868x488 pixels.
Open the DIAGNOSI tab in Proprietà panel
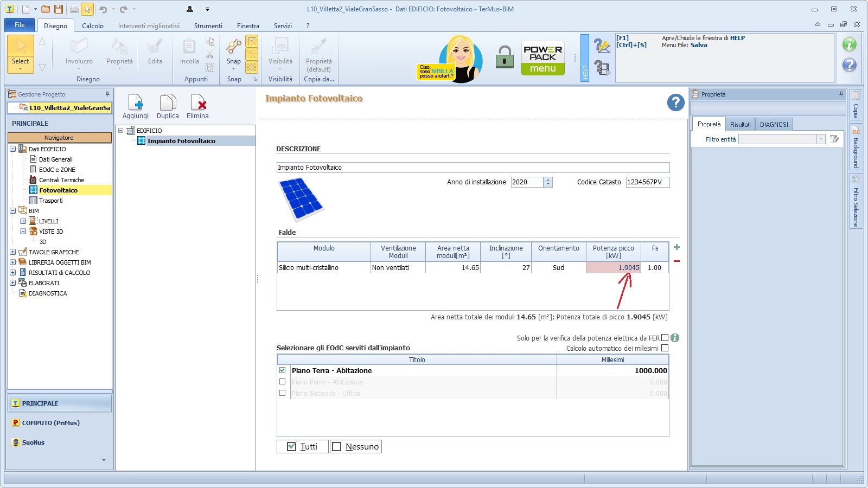774,125
